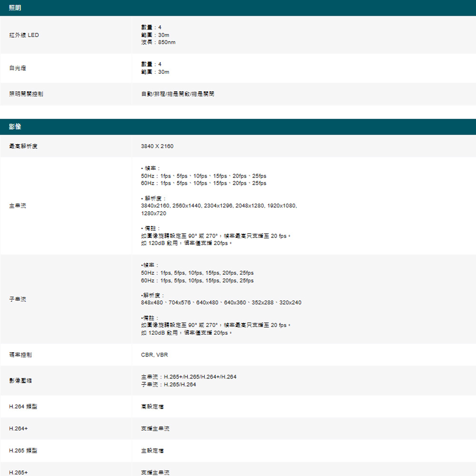This screenshot has width=476, height=476.
Task: Click the 高設定檔 value for H.264
Action: 153,407
